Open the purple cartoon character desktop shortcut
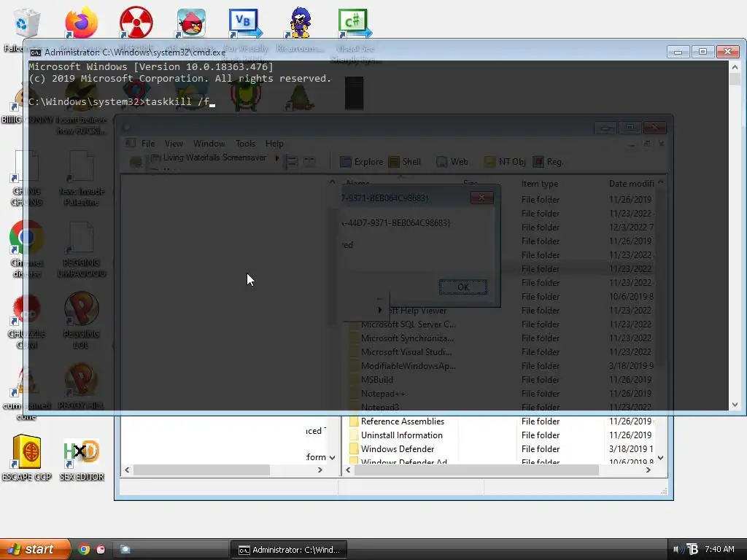Viewport: 747px width, 560px height. tap(300, 23)
